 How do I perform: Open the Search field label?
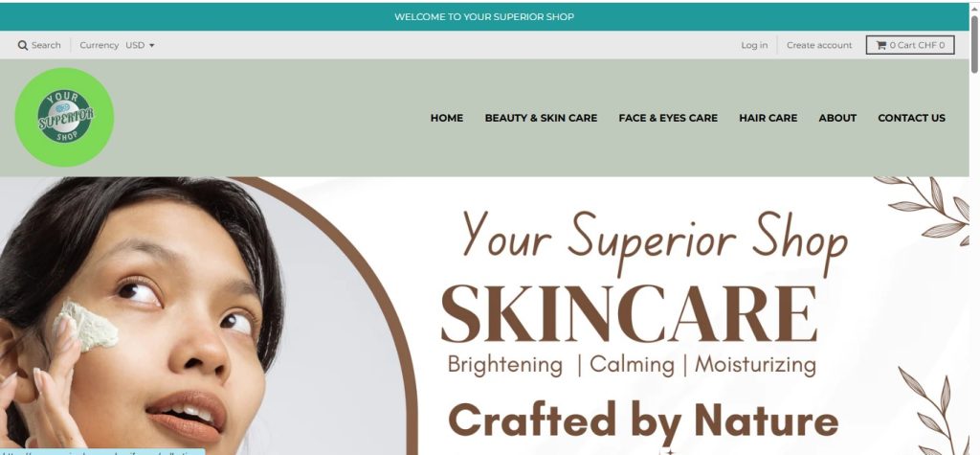pyautogui.click(x=46, y=45)
